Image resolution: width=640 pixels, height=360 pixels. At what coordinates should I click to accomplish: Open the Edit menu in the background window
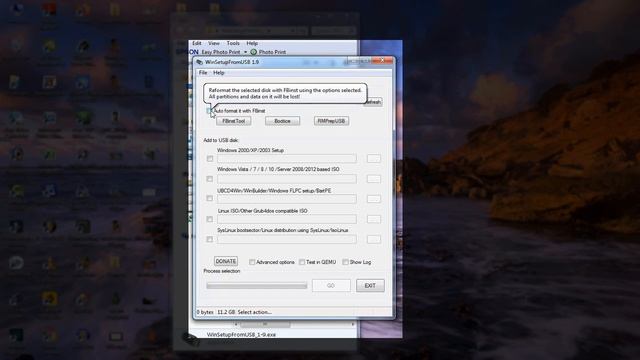tap(197, 43)
